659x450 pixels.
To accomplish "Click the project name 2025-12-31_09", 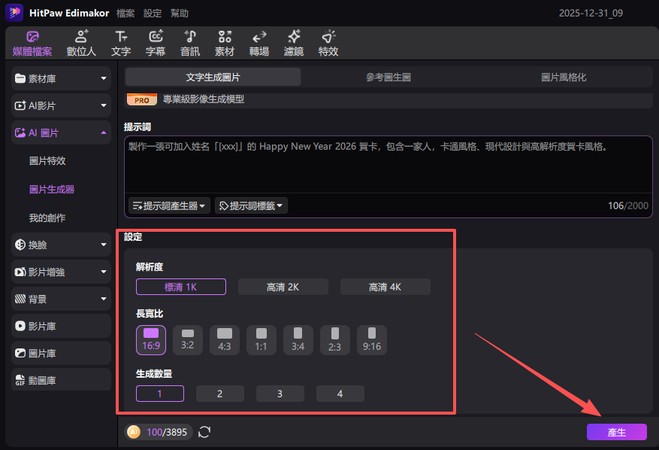I will click(591, 13).
